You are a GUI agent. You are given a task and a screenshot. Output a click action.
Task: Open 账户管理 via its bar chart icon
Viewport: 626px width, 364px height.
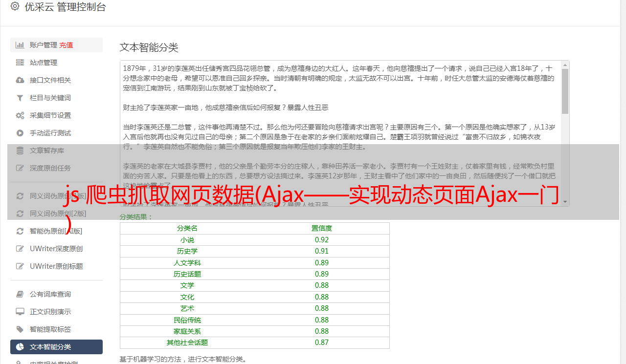[20, 45]
